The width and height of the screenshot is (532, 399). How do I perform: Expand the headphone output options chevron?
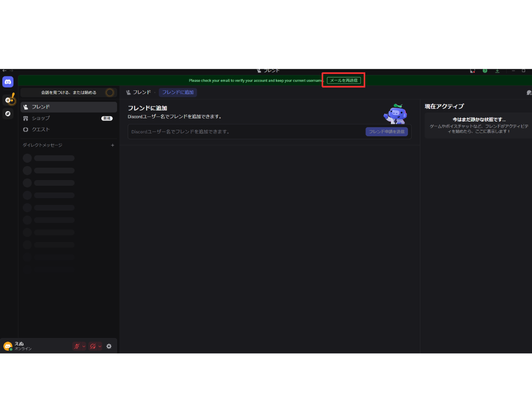point(99,347)
